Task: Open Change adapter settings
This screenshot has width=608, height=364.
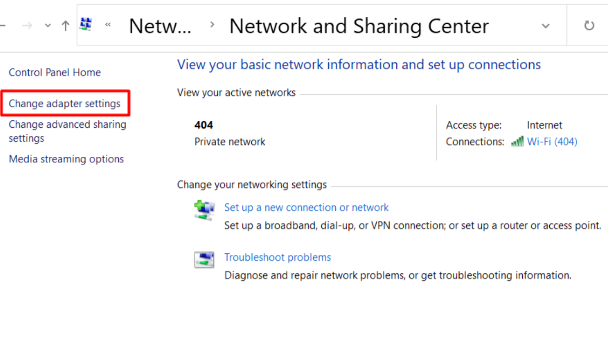Action: (64, 104)
